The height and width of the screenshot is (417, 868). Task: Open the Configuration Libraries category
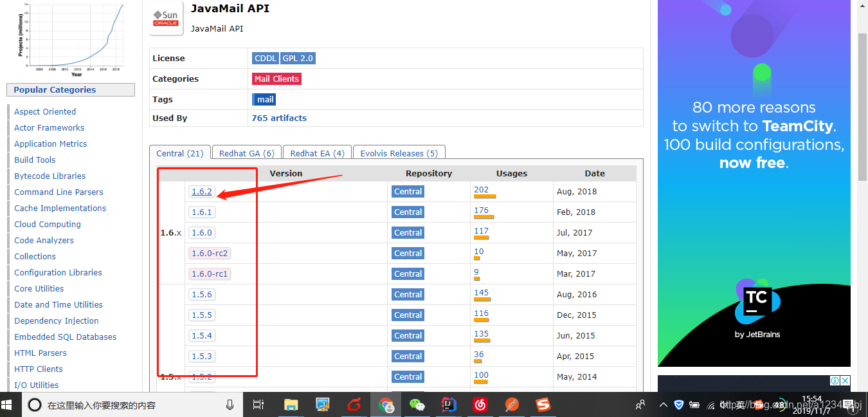click(x=59, y=272)
